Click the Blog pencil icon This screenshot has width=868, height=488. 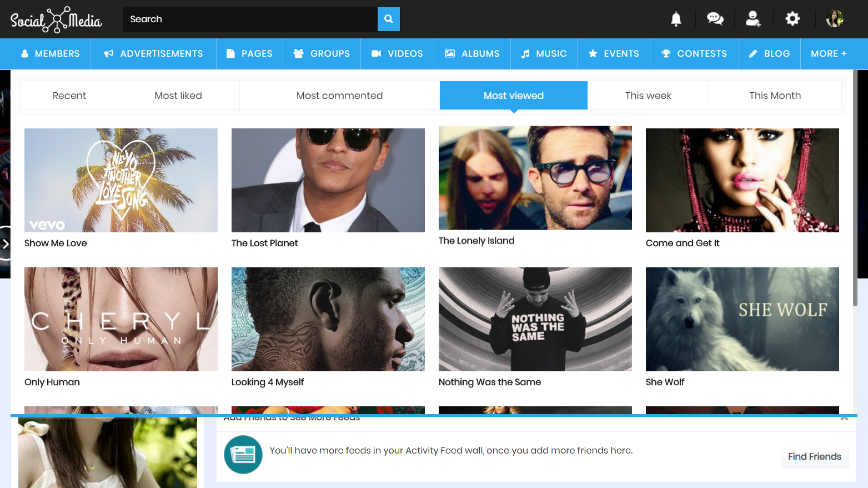coord(753,53)
